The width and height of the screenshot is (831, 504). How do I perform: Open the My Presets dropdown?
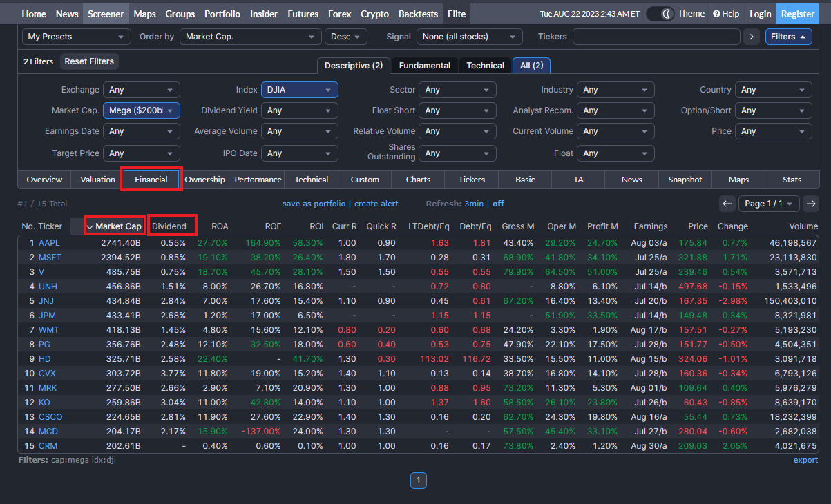coord(77,37)
